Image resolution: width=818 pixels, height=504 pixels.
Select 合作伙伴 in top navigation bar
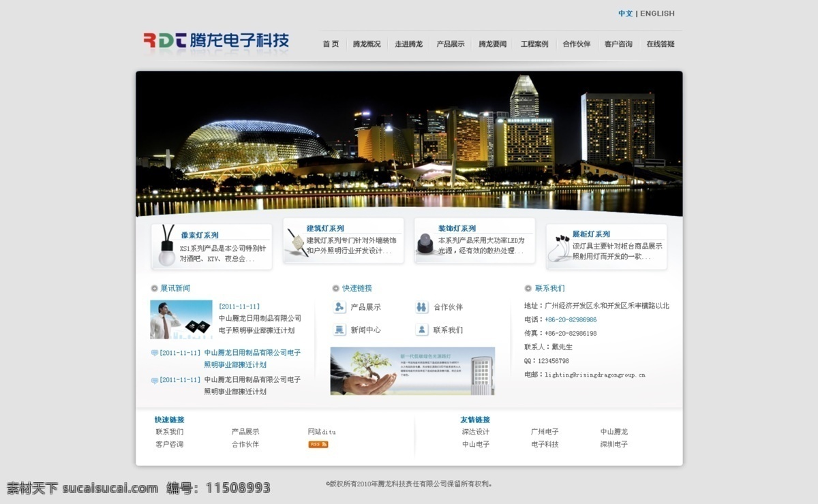pyautogui.click(x=577, y=44)
